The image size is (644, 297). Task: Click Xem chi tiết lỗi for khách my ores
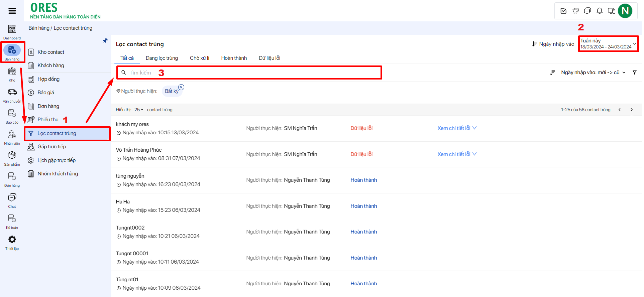[457, 128]
